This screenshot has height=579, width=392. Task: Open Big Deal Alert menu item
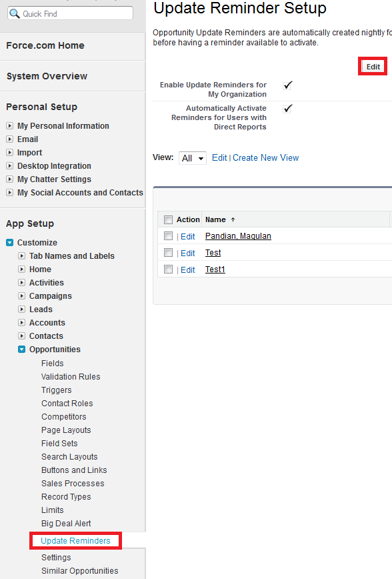coord(66,523)
